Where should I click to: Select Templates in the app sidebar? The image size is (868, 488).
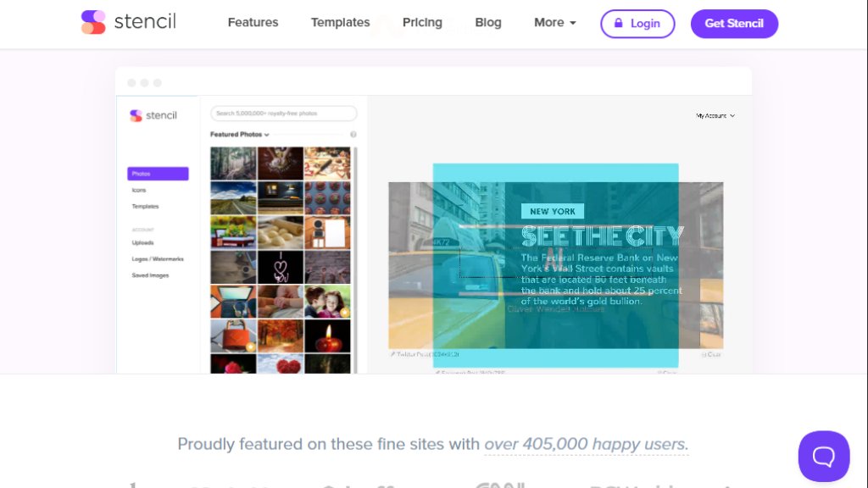145,207
